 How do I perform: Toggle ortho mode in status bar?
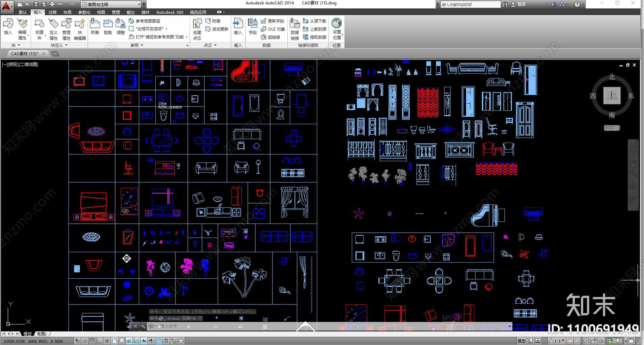[99, 341]
